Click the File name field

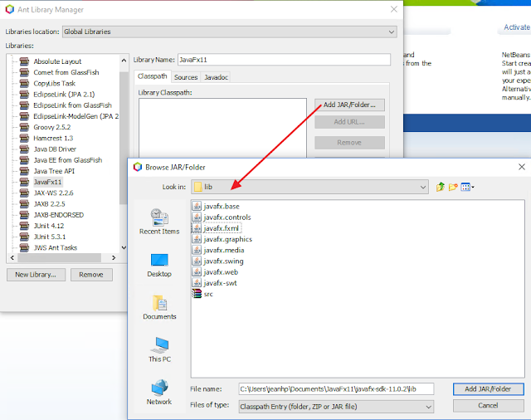point(336,388)
